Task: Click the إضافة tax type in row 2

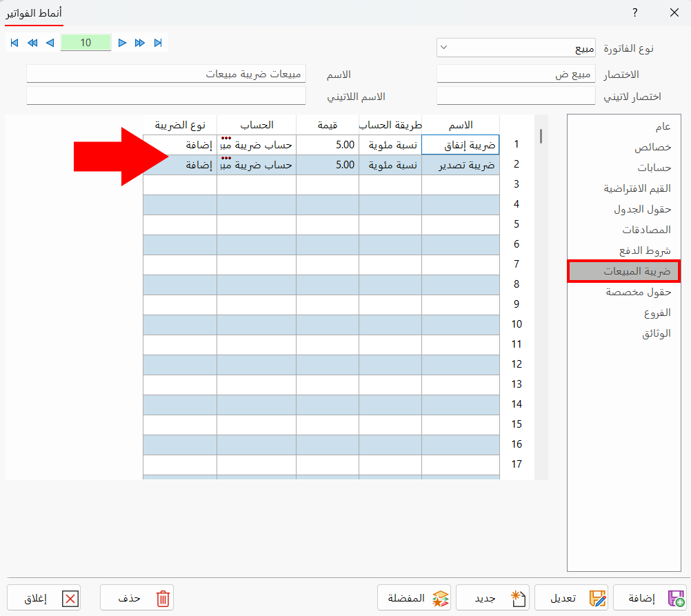Action: click(x=180, y=165)
